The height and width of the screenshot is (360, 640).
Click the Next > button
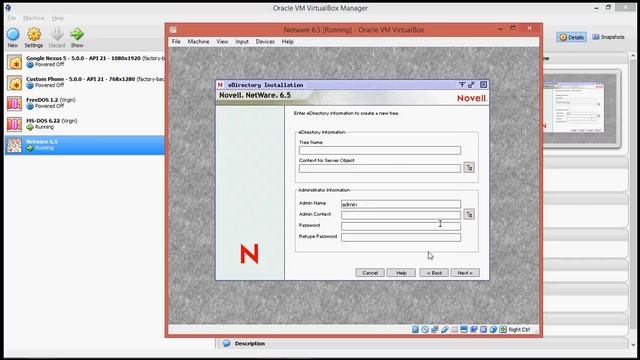click(465, 273)
